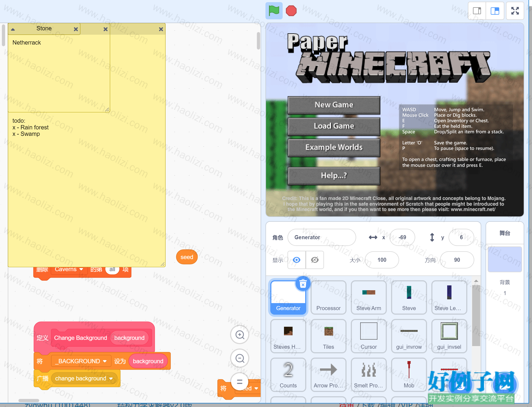Select the stage backdrop thumbnail
Screen dimensions: 532x407
point(505,259)
